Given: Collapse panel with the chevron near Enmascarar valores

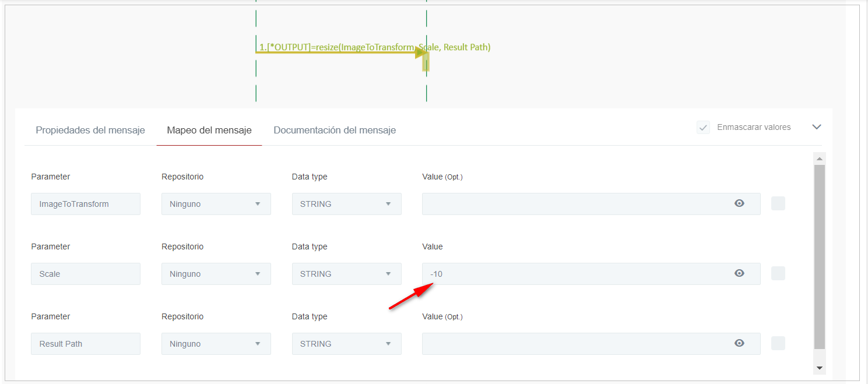Looking at the screenshot, I should pyautogui.click(x=816, y=127).
